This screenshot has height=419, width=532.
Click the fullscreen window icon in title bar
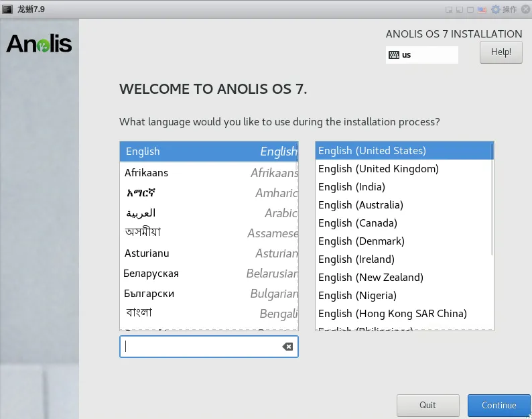(x=470, y=9)
